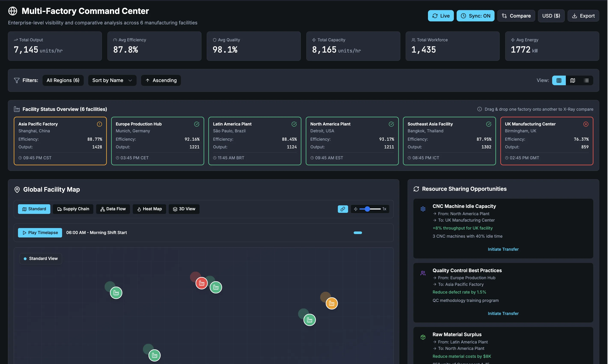Click the Avg Energy metric card
This screenshot has width=608, height=364.
pos(552,46)
